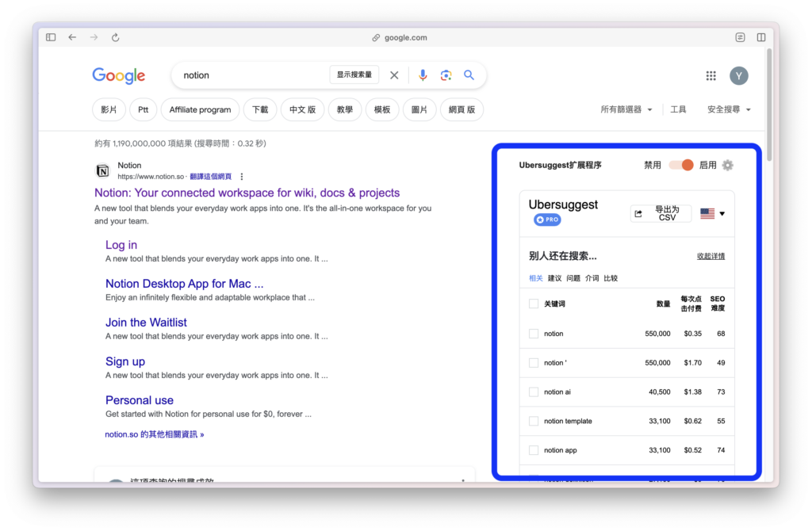Viewport: 812px width, 531px height.
Task: Open the reader mode icon in the toolbar
Action: coord(740,37)
